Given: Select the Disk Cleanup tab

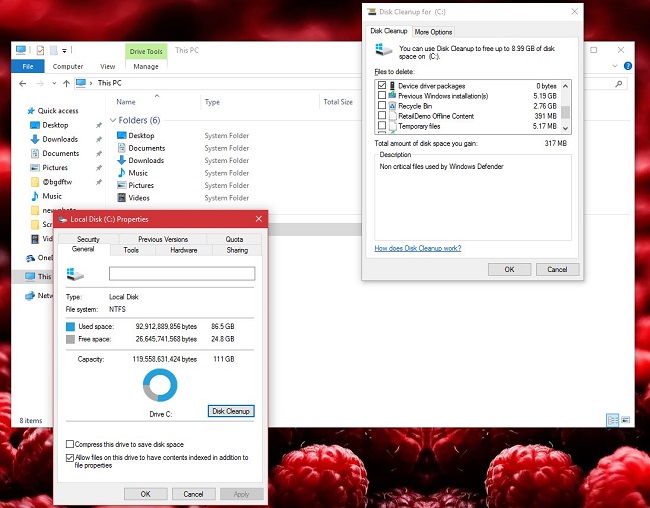Looking at the screenshot, I should 388,31.
